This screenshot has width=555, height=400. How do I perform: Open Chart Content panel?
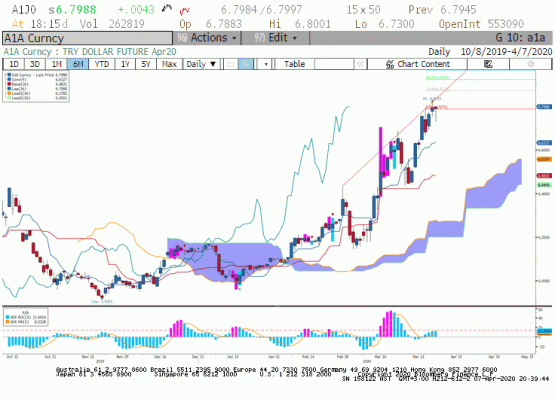[x=417, y=64]
